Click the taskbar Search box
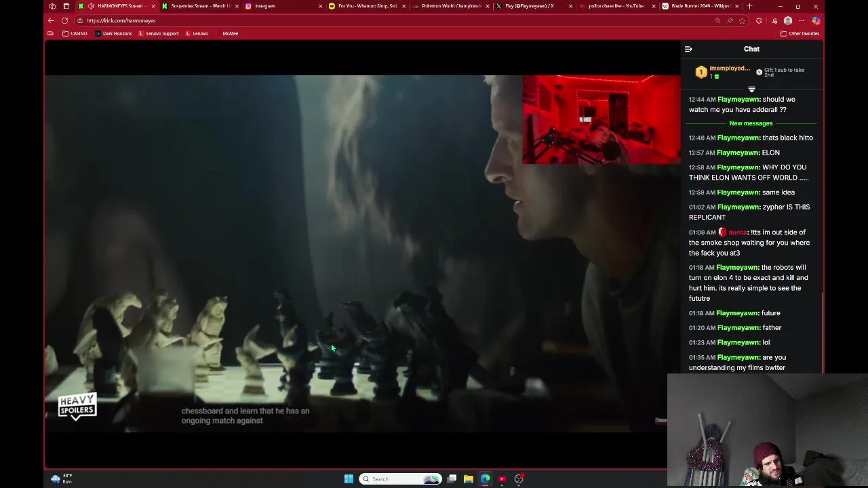Screen dimensions: 868x488 tap(400, 479)
